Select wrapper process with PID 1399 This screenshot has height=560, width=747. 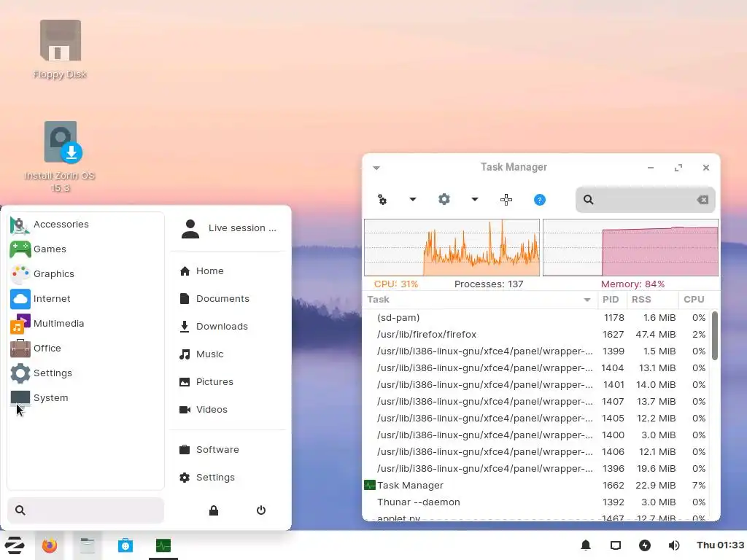tap(536, 351)
